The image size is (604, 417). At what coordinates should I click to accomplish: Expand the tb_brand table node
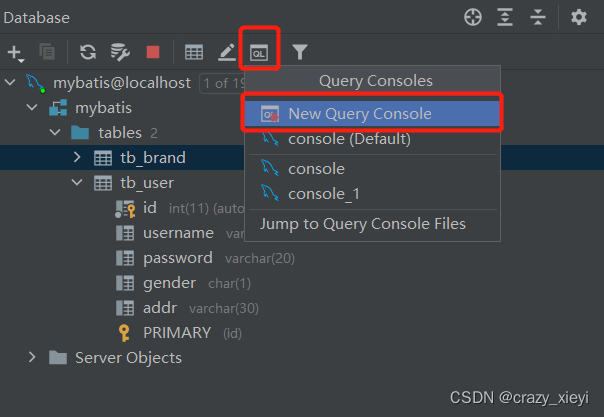click(78, 158)
